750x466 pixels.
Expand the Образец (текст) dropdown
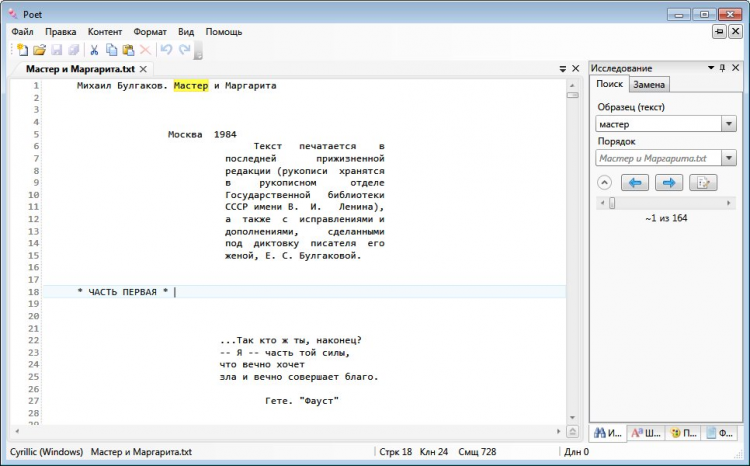(728, 125)
